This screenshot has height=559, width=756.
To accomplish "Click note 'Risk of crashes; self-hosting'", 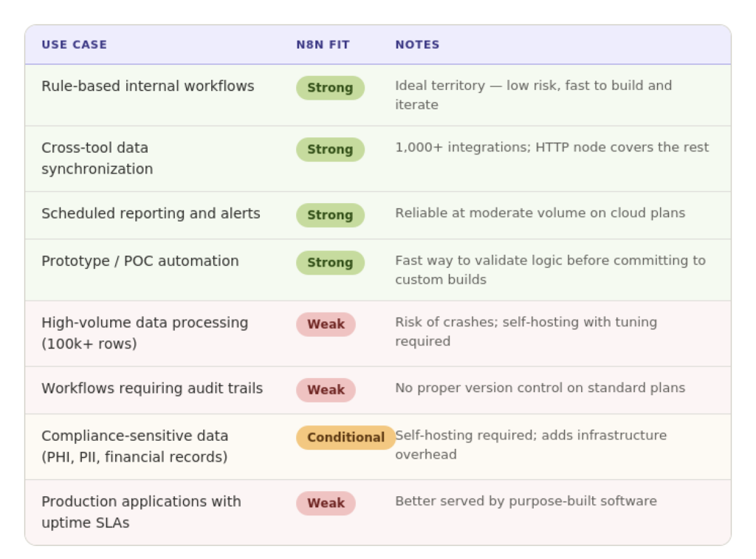I will (x=526, y=332).
